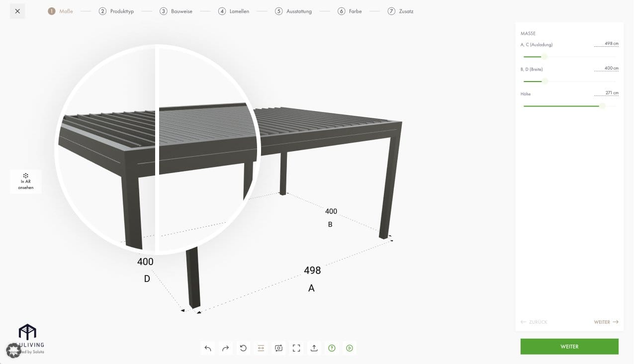Toggle the dimension lines display
Image resolution: width=634 pixels, height=364 pixels.
click(x=261, y=348)
